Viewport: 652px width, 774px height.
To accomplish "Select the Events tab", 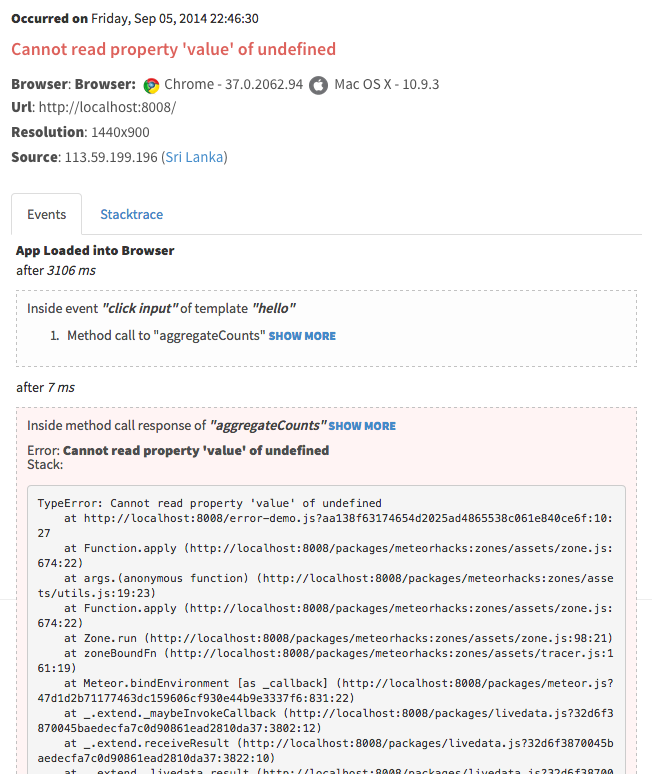I will pos(46,214).
